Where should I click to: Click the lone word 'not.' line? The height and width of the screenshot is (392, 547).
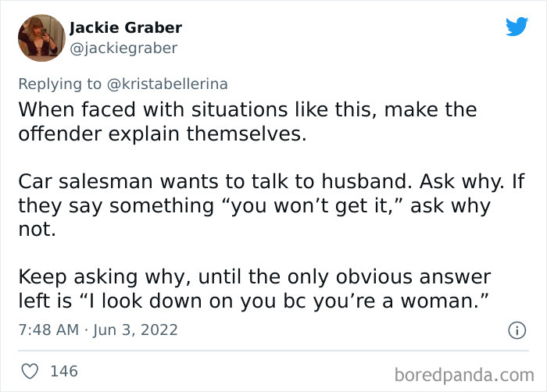point(37,230)
